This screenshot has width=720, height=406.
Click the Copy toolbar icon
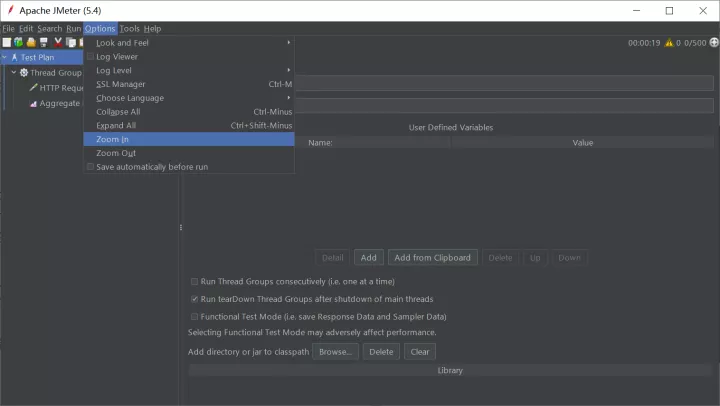[71, 43]
